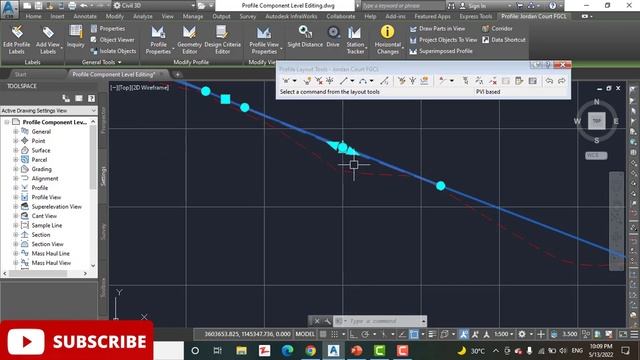Start the Drive tool
Screen dimensions: 640x360
click(333, 36)
